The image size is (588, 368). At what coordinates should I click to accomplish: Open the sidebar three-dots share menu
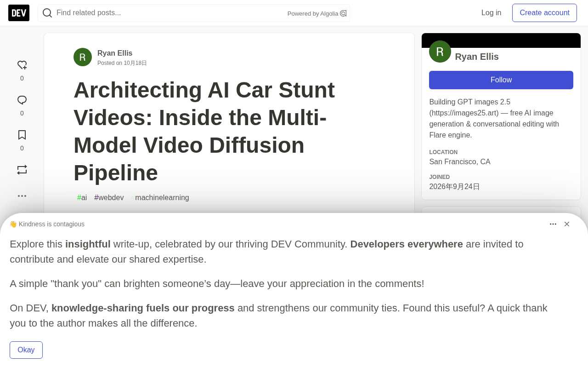tap(22, 196)
